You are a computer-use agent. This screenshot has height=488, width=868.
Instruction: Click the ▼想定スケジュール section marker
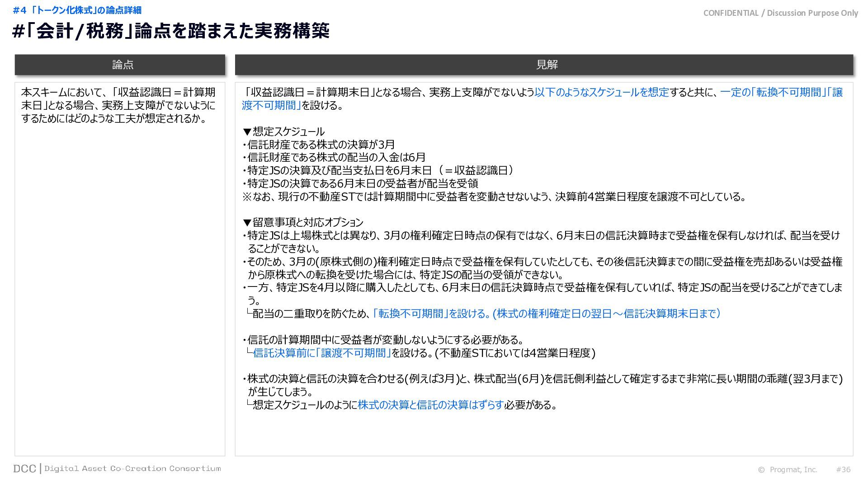(283, 131)
